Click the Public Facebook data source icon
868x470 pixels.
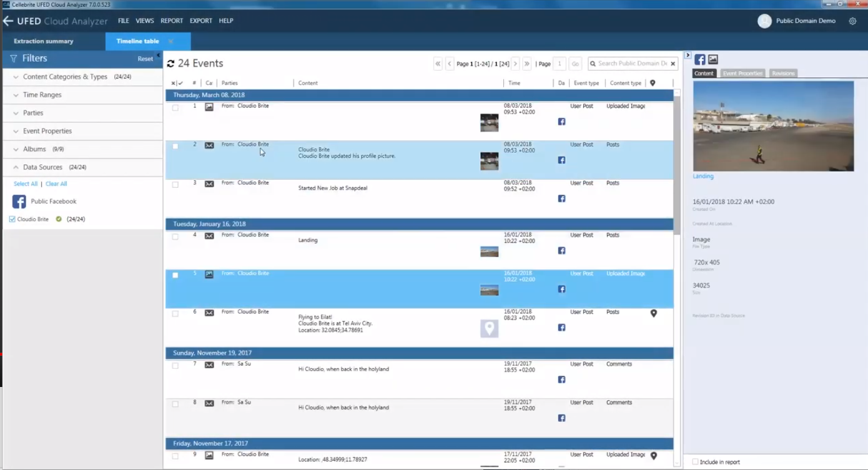click(x=19, y=202)
